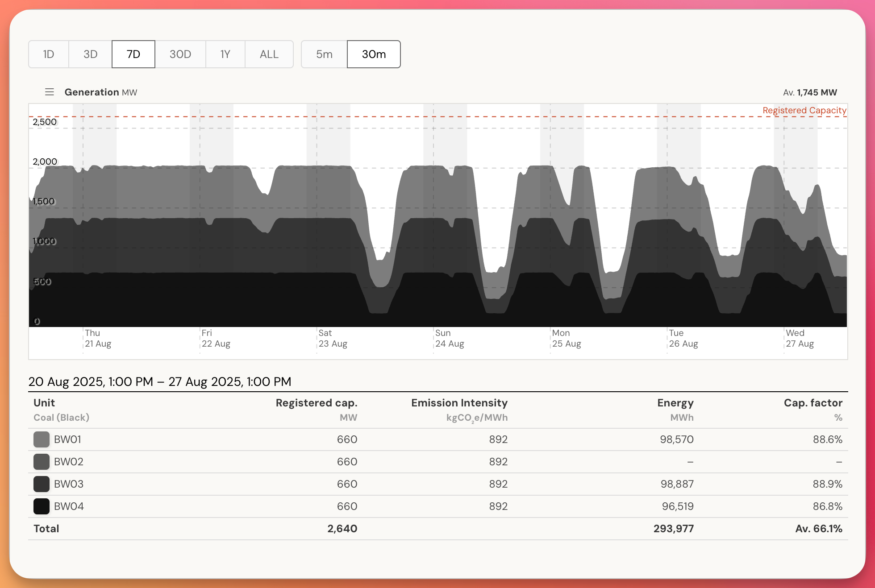Set interval to 30m
This screenshot has height=588, width=875.
point(374,54)
